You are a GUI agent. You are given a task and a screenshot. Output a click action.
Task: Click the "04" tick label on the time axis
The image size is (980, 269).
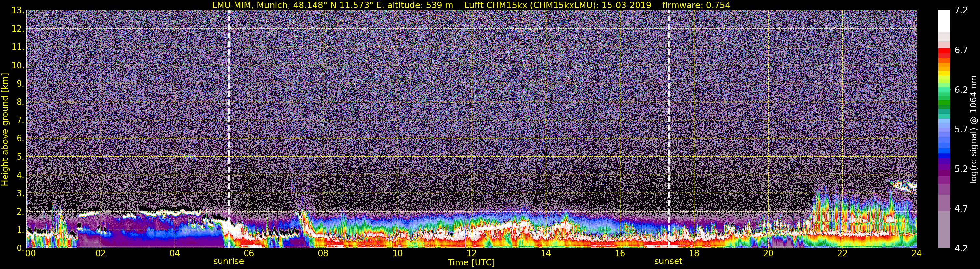point(175,253)
